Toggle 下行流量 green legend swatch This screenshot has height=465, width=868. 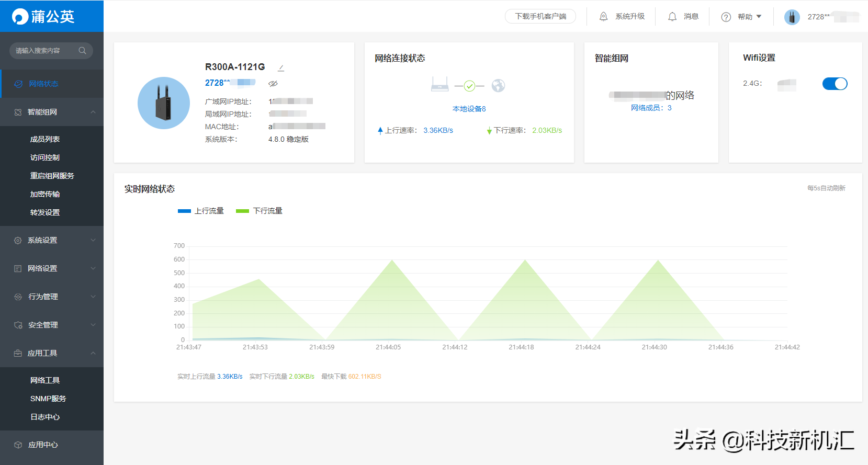point(243,211)
